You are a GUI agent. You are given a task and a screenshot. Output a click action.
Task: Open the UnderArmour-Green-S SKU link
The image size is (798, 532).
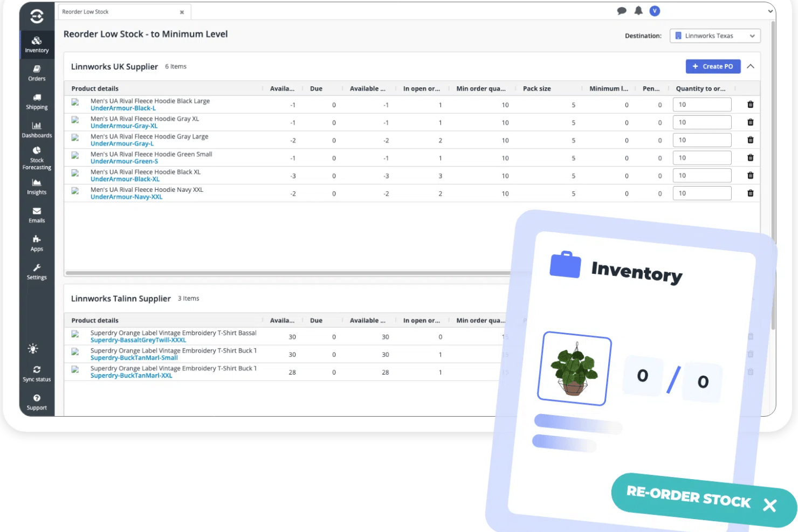(x=124, y=162)
